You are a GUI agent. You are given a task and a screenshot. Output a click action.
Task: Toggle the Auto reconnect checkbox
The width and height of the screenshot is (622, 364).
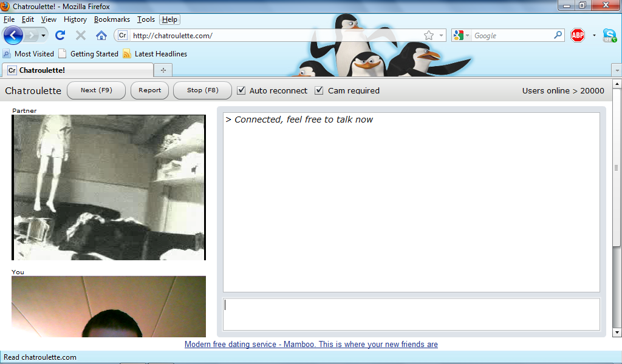click(x=241, y=90)
